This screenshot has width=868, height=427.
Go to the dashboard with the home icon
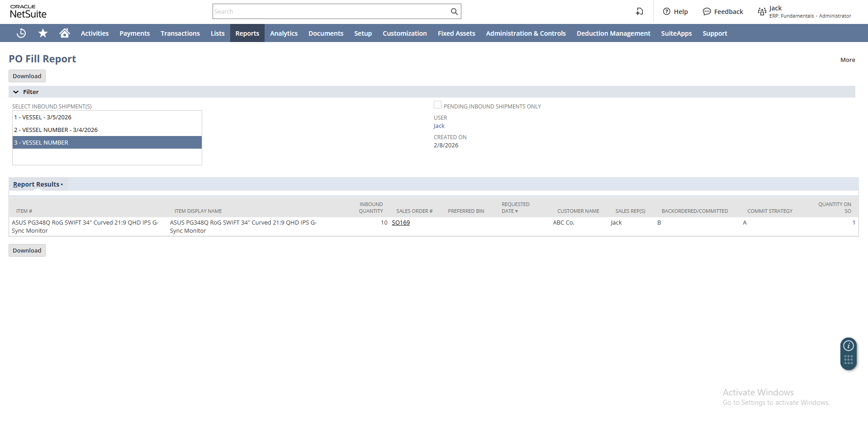pyautogui.click(x=64, y=33)
